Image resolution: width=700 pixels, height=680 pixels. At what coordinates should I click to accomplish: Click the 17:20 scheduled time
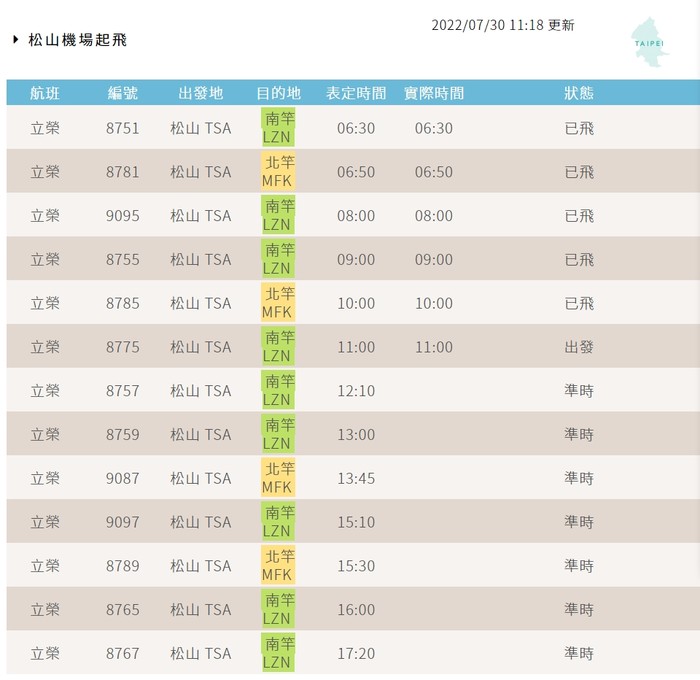pyautogui.click(x=356, y=653)
